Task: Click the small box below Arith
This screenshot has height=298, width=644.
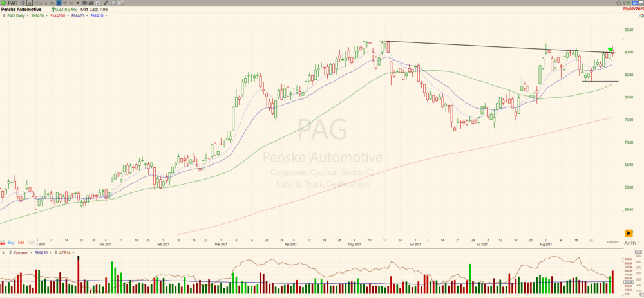Action: tap(638, 252)
